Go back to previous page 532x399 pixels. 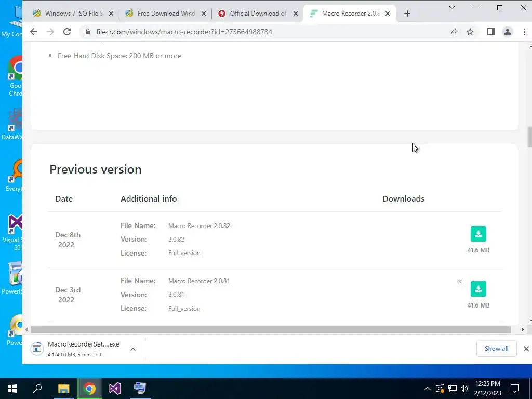click(34, 32)
